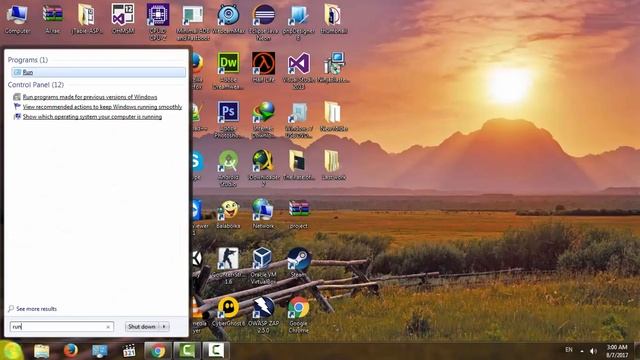Focus the Start menu search field
This screenshot has height=360, width=640.
pos(62,327)
